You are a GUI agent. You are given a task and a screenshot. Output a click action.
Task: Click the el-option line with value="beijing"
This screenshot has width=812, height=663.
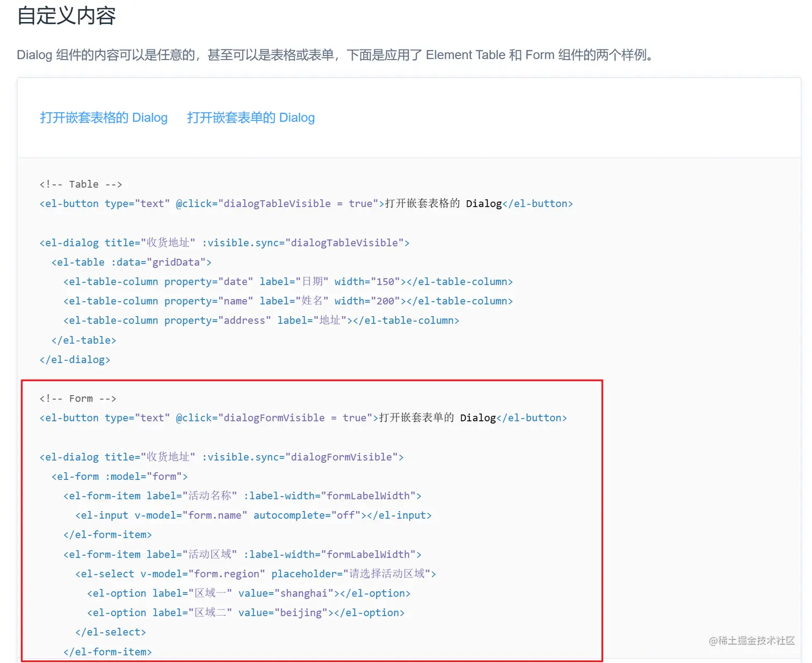pos(246,613)
